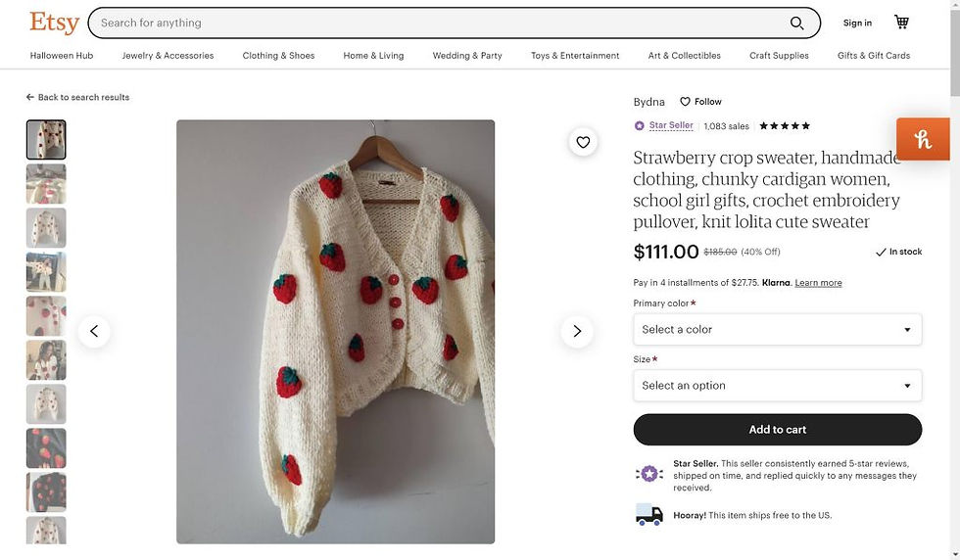
Task: Show the previous product image
Action: pyautogui.click(x=94, y=331)
